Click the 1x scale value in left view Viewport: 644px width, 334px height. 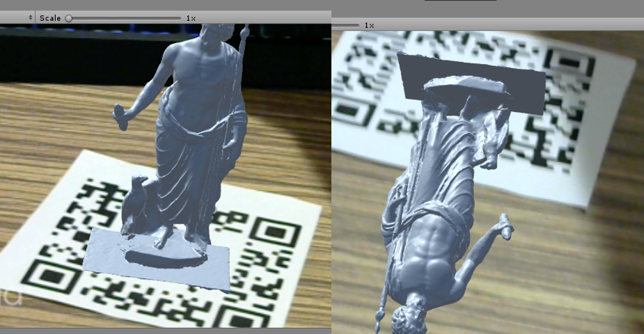pos(191,18)
